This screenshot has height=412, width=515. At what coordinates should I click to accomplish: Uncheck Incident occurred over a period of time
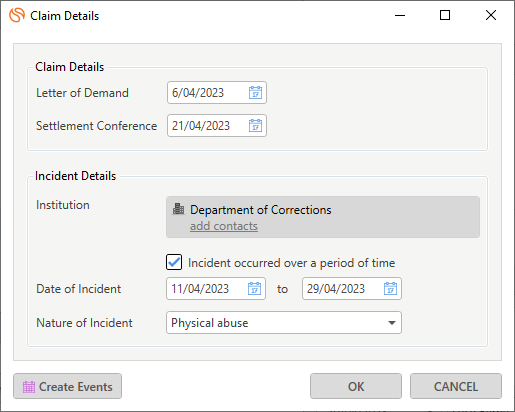click(174, 262)
